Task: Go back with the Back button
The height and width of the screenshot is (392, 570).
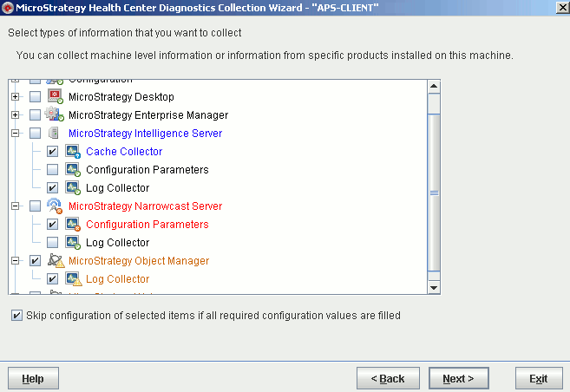Action: [x=387, y=378]
